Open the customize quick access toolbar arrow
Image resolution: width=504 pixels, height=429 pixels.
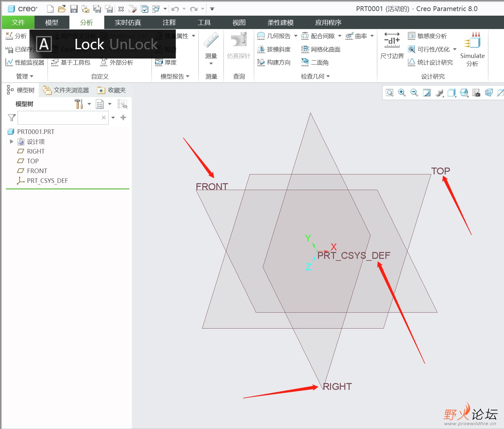(212, 9)
